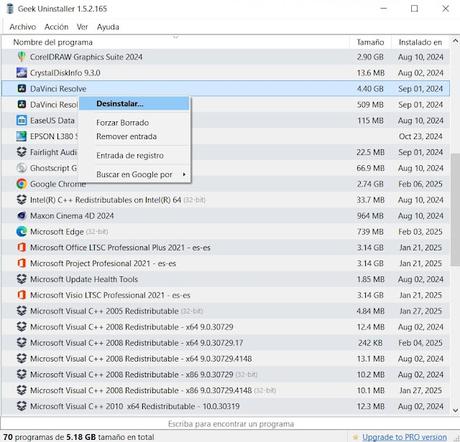460x442 pixels.
Task: Select Remover entrada in the context menu
Action: (134, 136)
